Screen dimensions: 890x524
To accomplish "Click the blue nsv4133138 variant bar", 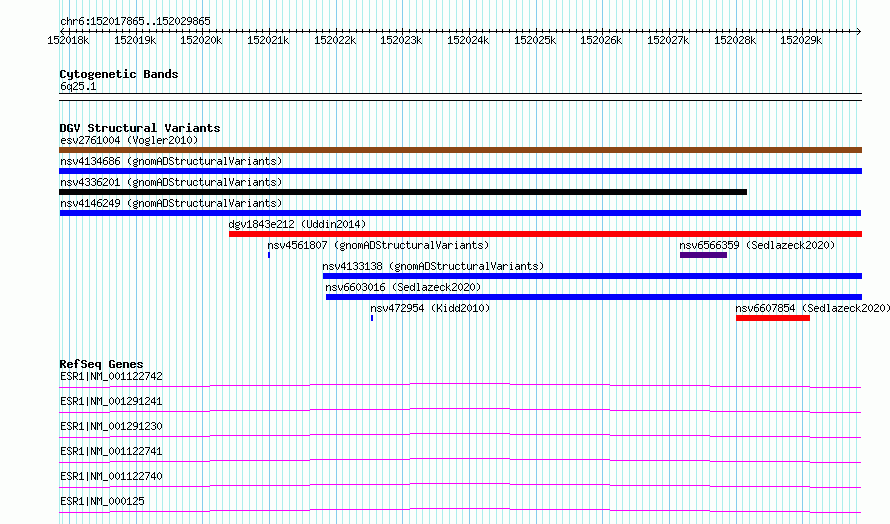I will (x=593, y=276).
